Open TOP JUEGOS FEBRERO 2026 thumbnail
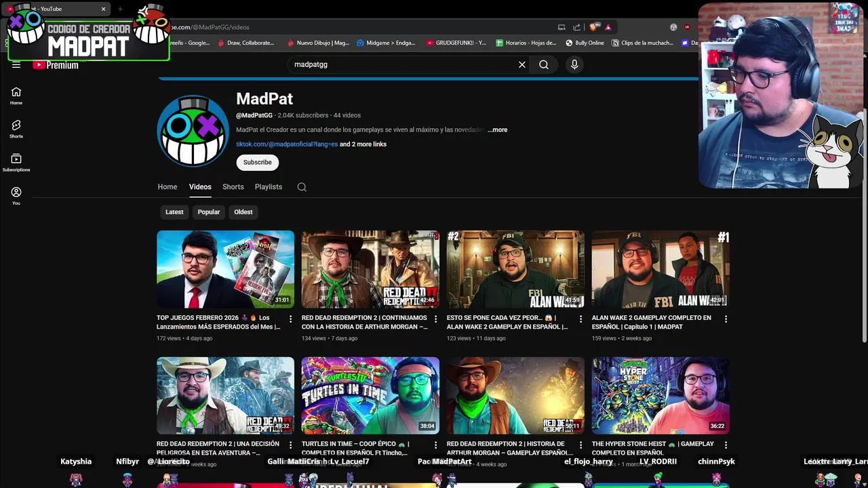The width and height of the screenshot is (868, 488). [225, 269]
